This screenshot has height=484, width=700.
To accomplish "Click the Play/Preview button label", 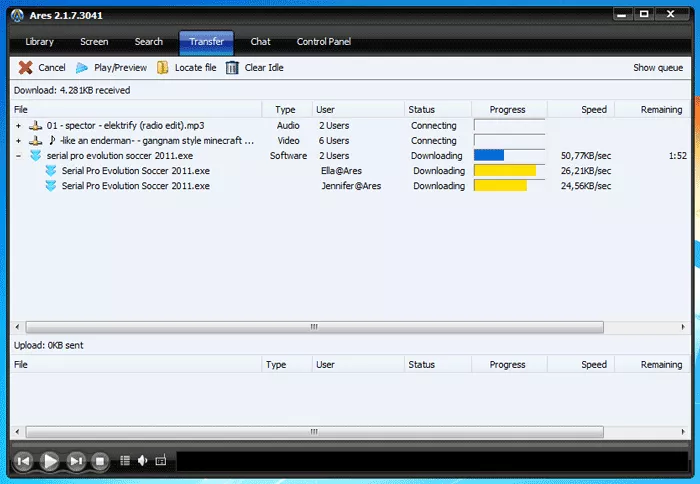I will [121, 67].
